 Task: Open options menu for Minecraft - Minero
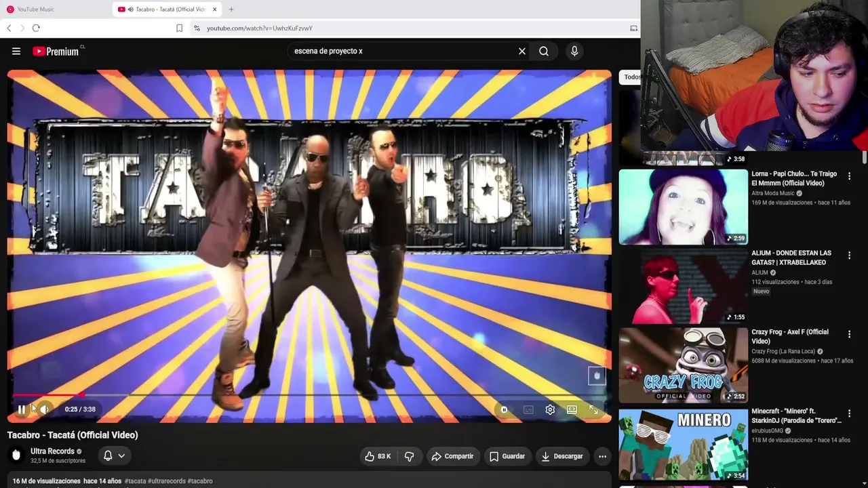(849, 413)
